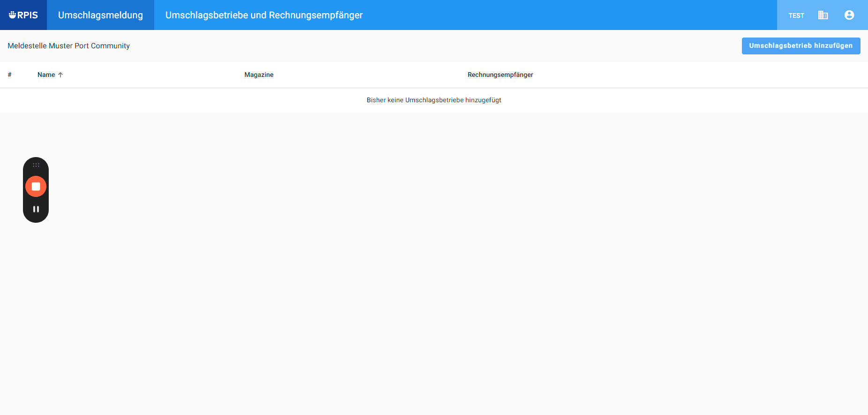Click the Name column header

[x=46, y=75]
